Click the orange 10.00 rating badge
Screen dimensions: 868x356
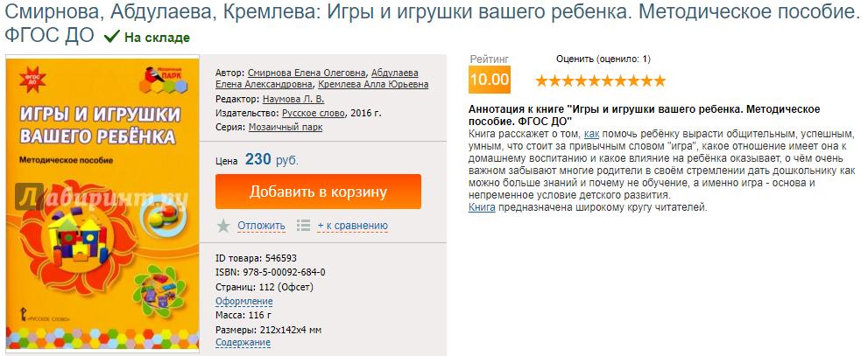[x=489, y=80]
